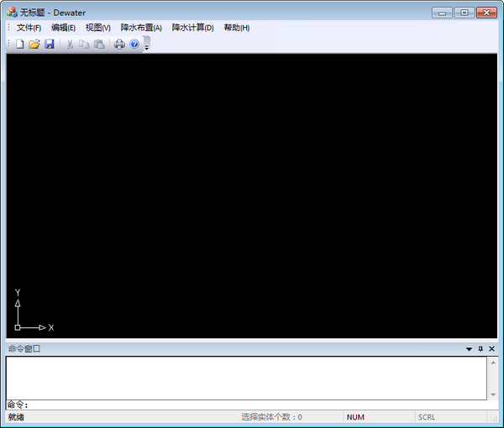Screen dimensions: 504x428
Task: Open the 帮助(H) menu
Action: pos(236,28)
